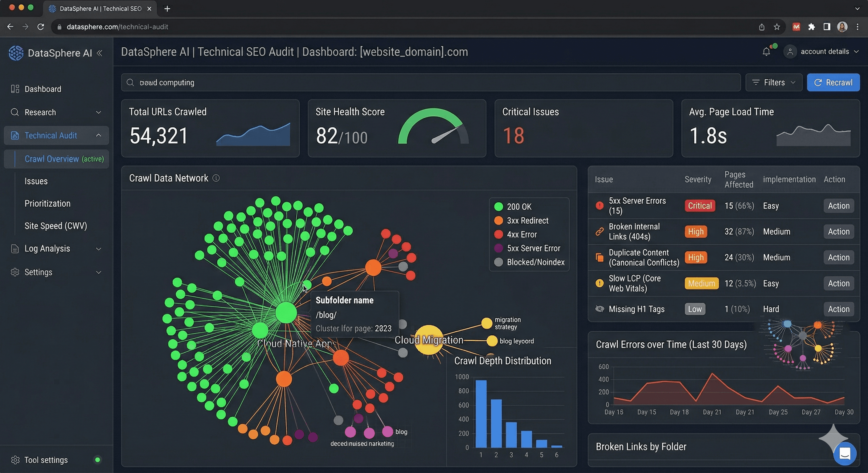
Task: Click the Recrawl button
Action: tap(833, 83)
